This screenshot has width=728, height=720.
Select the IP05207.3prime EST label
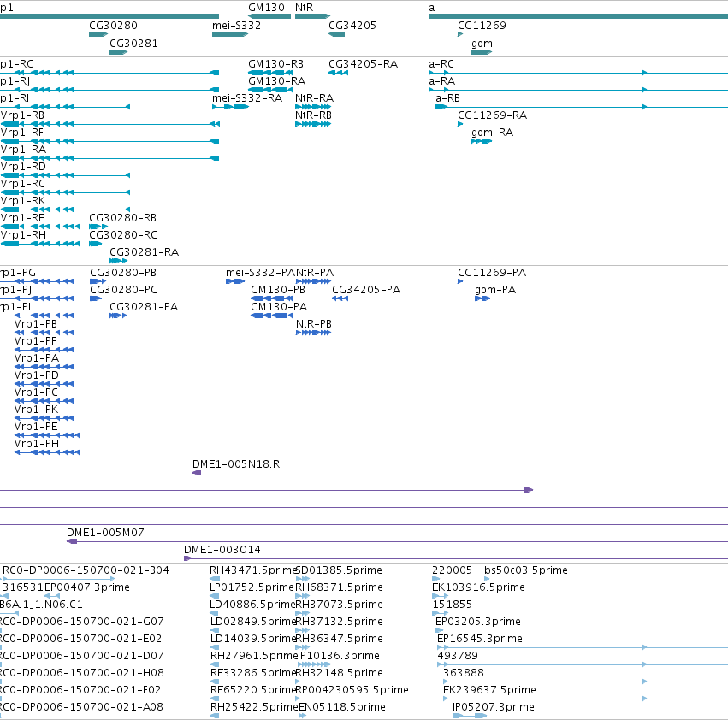[x=494, y=707]
